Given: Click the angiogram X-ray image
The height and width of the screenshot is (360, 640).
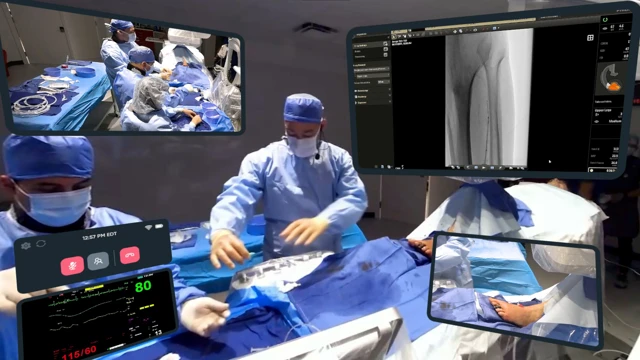Looking at the screenshot, I should pyautogui.click(x=489, y=98).
